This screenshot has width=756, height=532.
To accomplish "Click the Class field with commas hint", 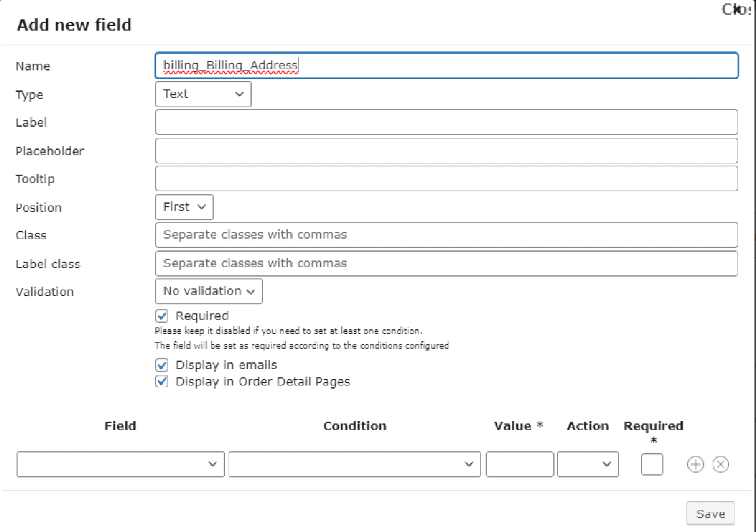I will [x=446, y=235].
